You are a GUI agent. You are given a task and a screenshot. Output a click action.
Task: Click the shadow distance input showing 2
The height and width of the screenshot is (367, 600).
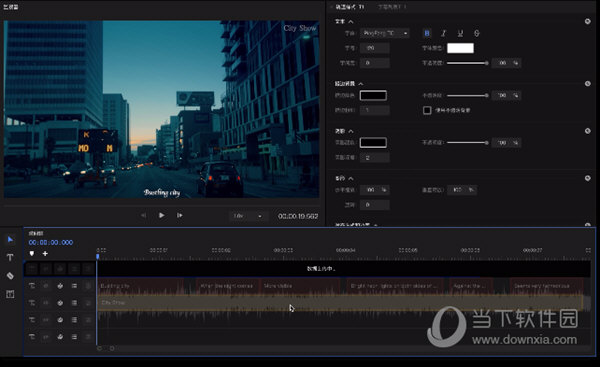click(375, 158)
